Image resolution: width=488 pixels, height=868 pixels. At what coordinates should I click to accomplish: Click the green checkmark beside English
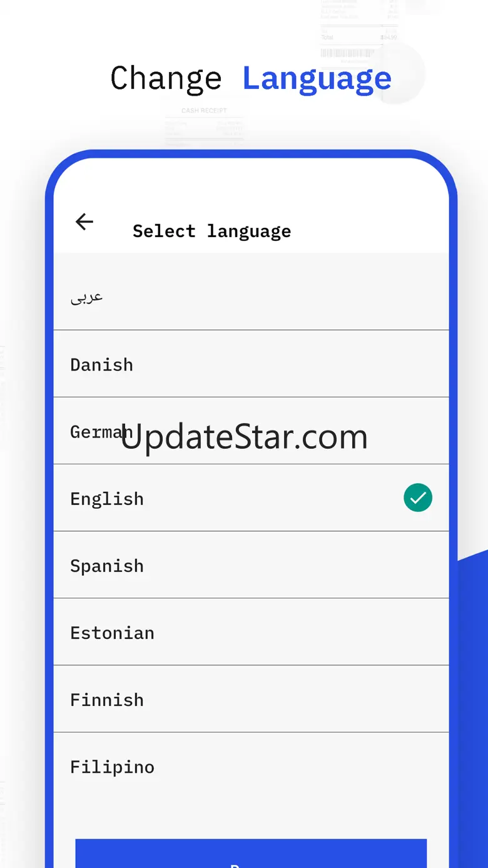click(418, 498)
